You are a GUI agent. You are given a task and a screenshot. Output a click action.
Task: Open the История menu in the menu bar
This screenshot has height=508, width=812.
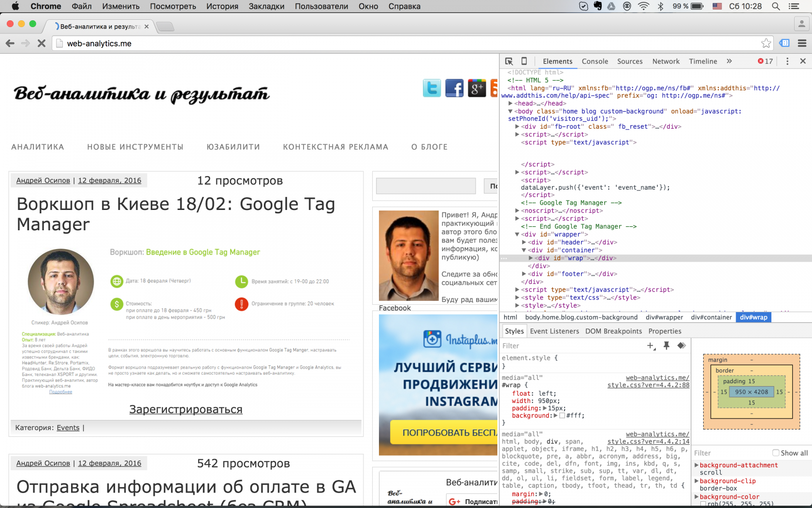pos(222,6)
